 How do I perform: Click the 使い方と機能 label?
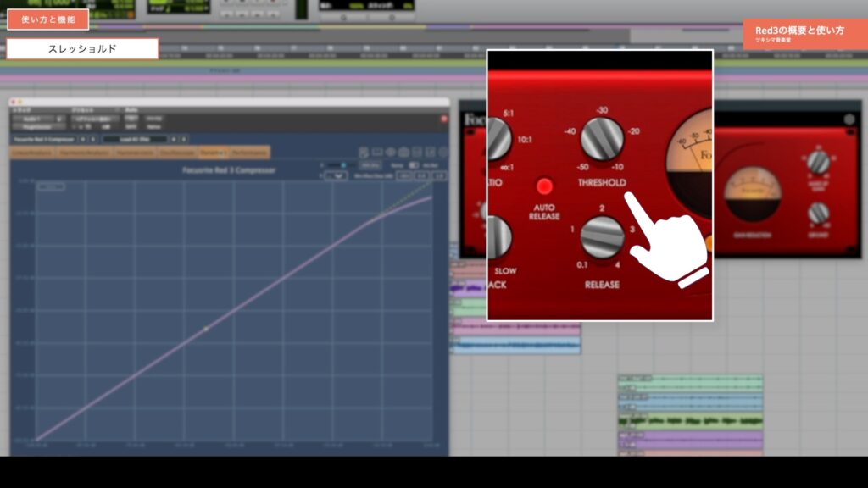(48, 19)
